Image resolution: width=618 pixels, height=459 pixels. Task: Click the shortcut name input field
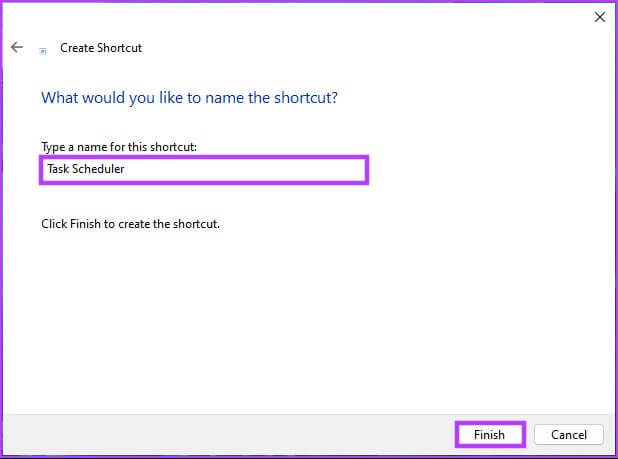204,169
